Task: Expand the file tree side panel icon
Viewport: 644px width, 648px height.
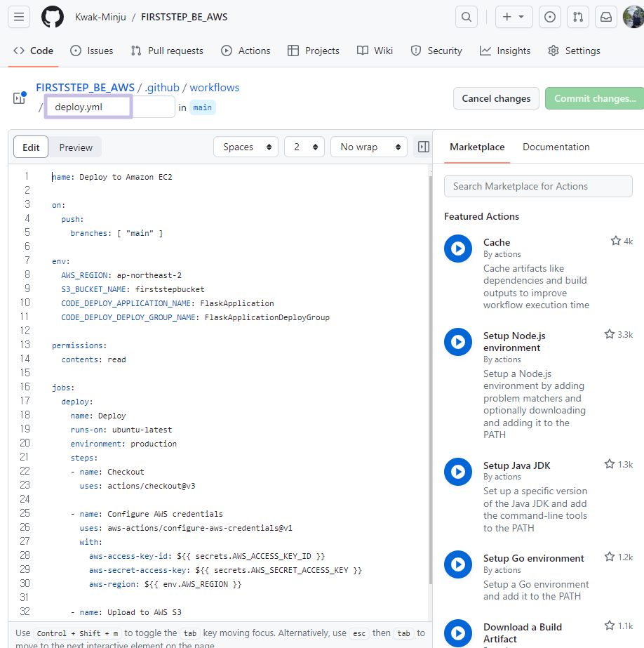Action: point(20,98)
